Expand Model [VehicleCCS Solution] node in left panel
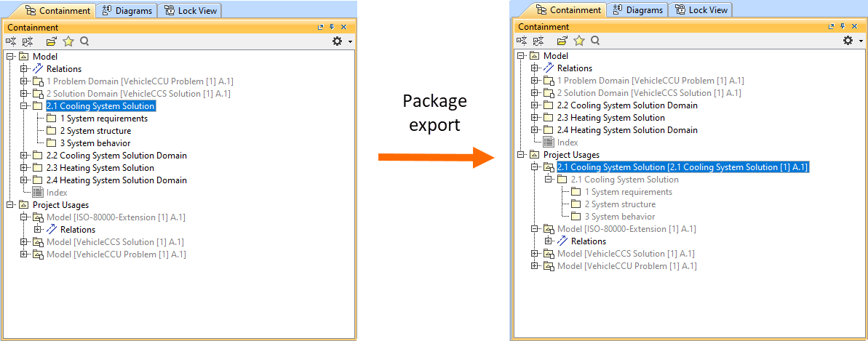 (x=24, y=242)
